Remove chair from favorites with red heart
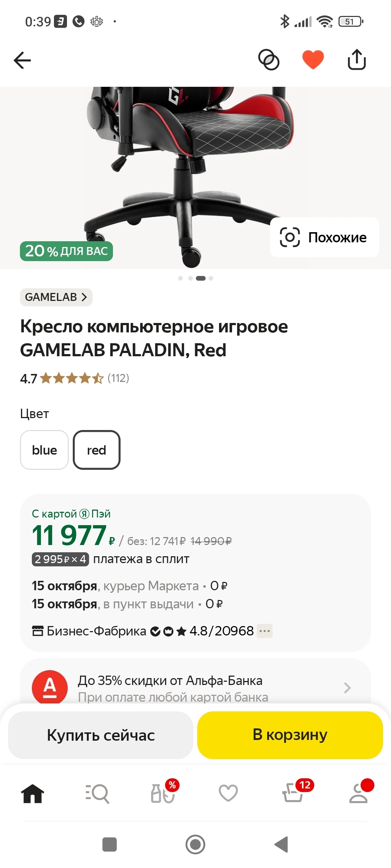 (313, 60)
